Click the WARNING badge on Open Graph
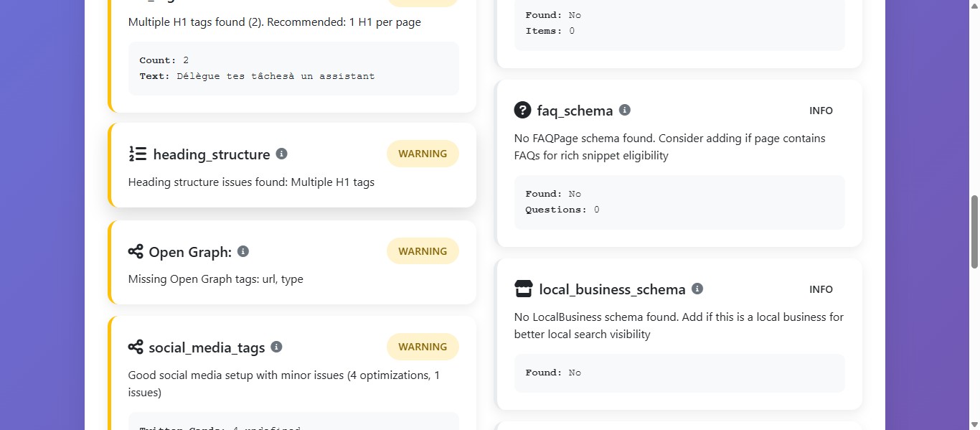 click(423, 251)
